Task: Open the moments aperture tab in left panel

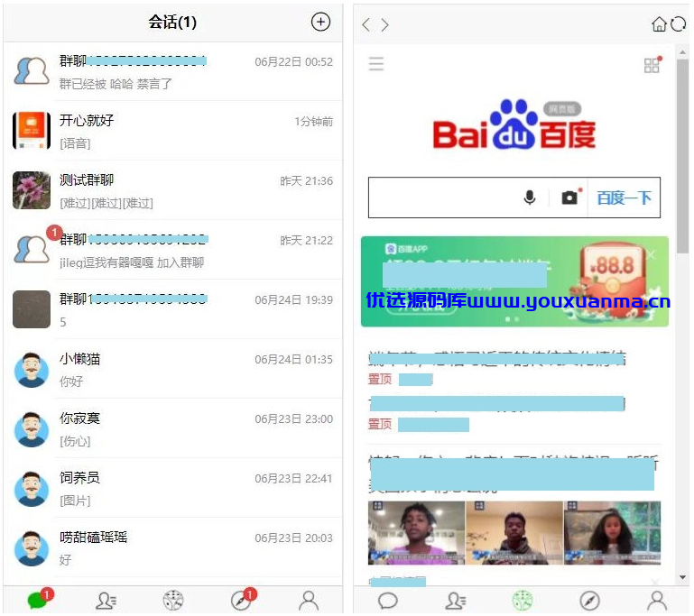Action: click(x=173, y=601)
